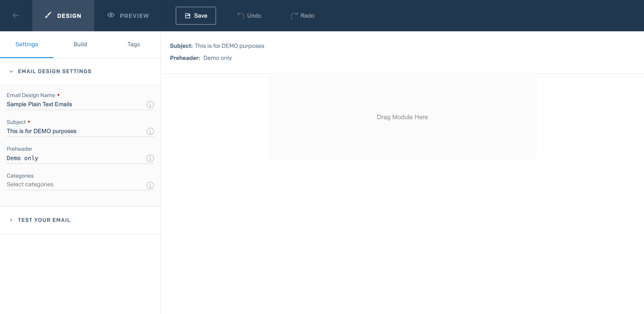Viewport: 644px width, 314px height.
Task: Click the Drag Module Here area
Action: (402, 117)
